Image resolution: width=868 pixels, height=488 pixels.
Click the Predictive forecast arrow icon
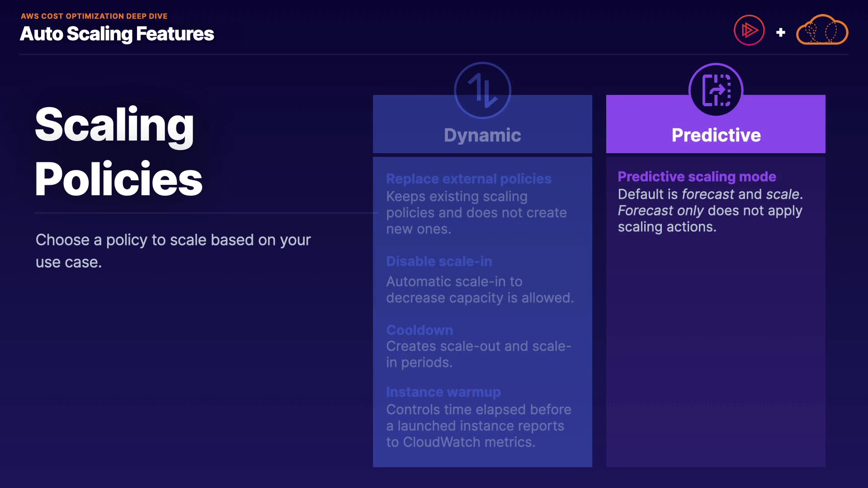[x=716, y=90]
